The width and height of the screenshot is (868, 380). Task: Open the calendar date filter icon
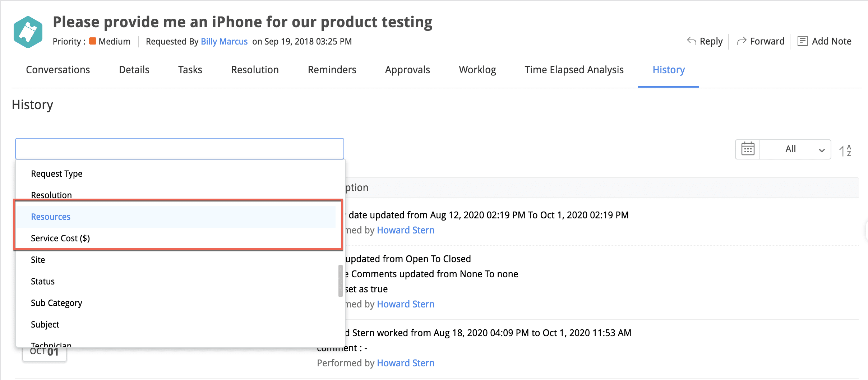pos(748,149)
